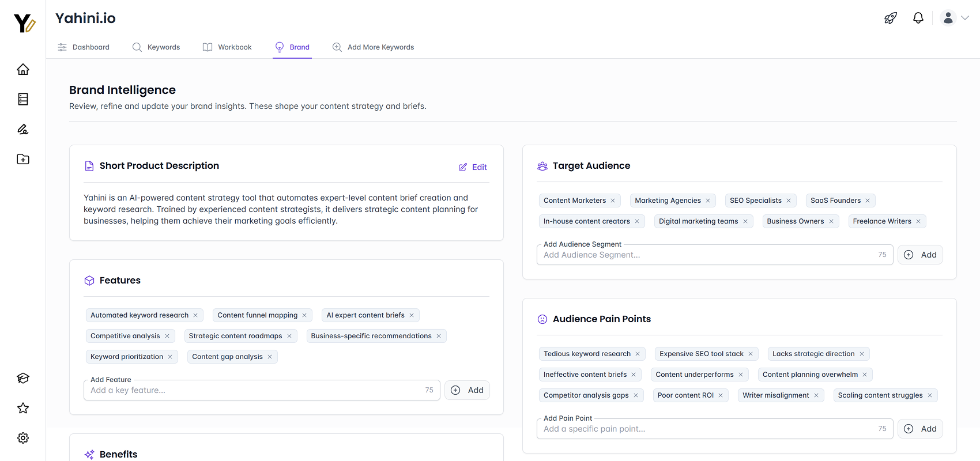Screen dimensions: 980x461
Task: Open the Add More Keywords tab
Action: pos(373,47)
